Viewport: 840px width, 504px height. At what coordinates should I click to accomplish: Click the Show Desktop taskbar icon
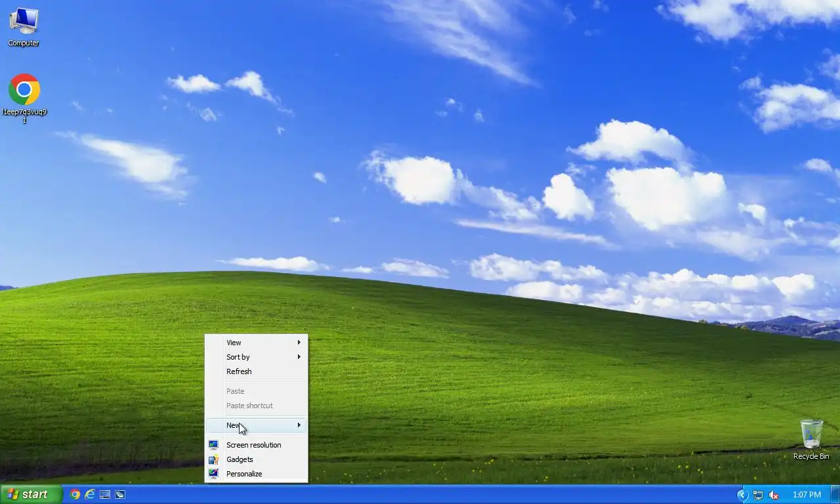[x=105, y=495]
